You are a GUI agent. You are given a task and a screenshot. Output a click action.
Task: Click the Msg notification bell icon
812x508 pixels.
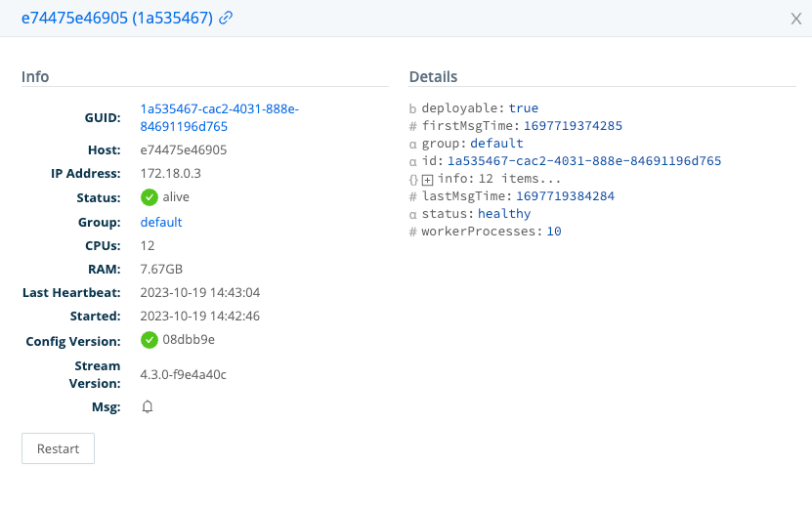(148, 406)
